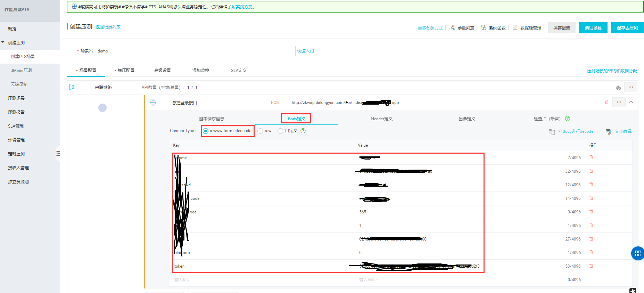
Task: Delete the token parameter row
Action: (591, 266)
